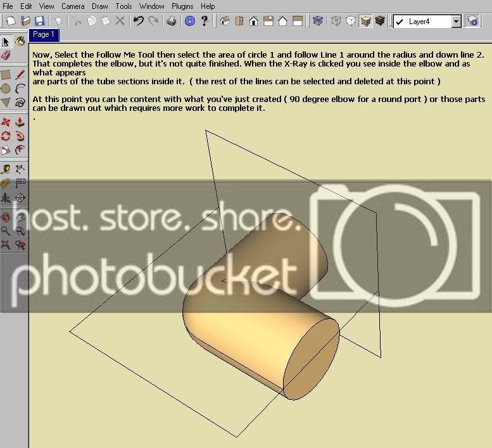The image size is (492, 448).
Task: Open the Draw menu
Action: (100, 6)
